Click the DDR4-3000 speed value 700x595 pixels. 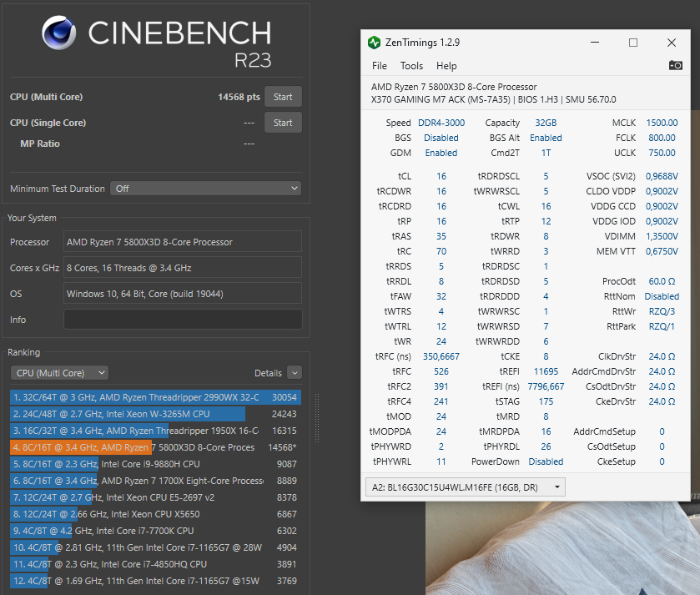click(x=441, y=123)
